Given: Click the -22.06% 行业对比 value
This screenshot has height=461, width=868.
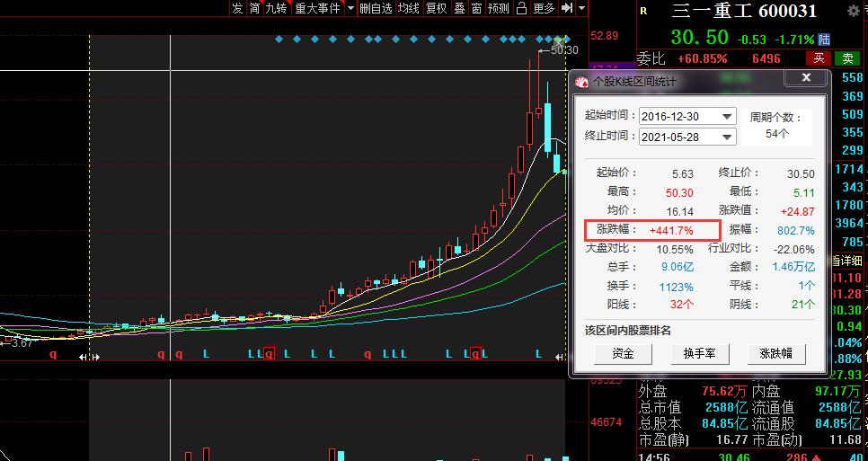Looking at the screenshot, I should pyautogui.click(x=793, y=249).
